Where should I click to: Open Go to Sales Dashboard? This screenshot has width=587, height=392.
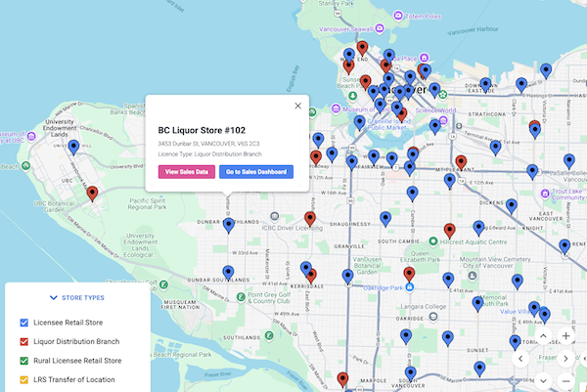255,172
